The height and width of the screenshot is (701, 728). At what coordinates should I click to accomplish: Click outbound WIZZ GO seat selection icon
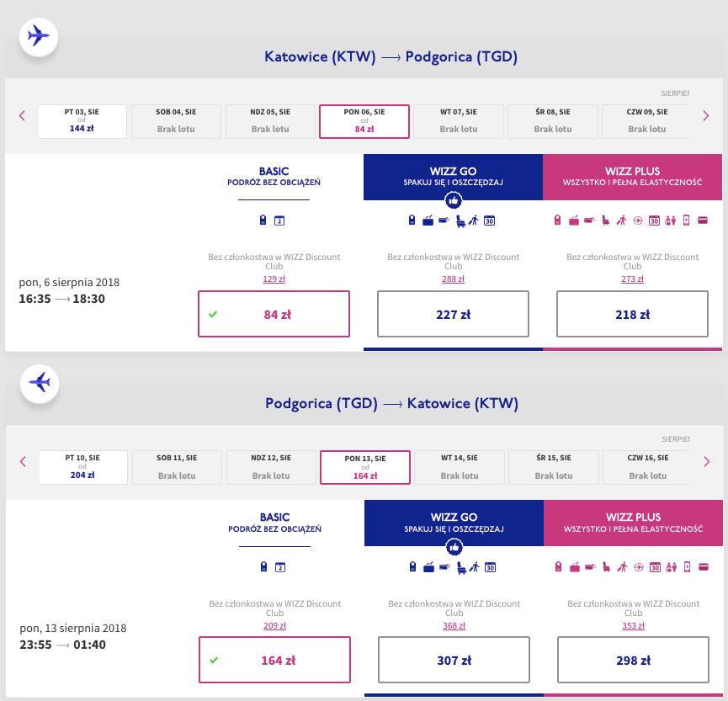coord(460,220)
